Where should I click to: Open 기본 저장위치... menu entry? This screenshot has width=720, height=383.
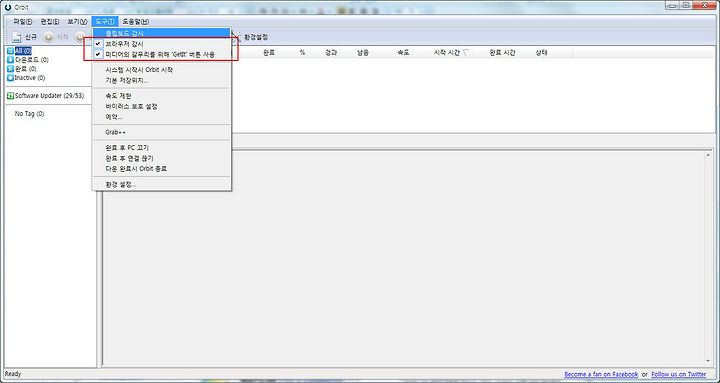coord(162,80)
